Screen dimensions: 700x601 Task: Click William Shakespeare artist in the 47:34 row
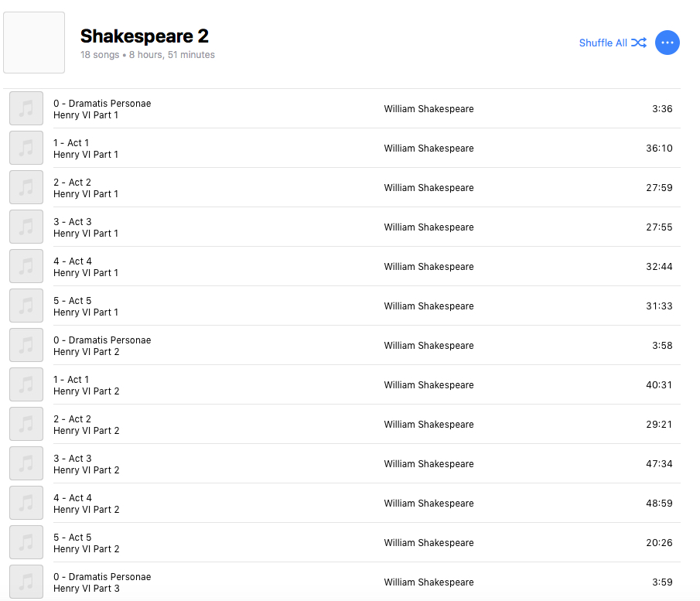[x=429, y=464]
